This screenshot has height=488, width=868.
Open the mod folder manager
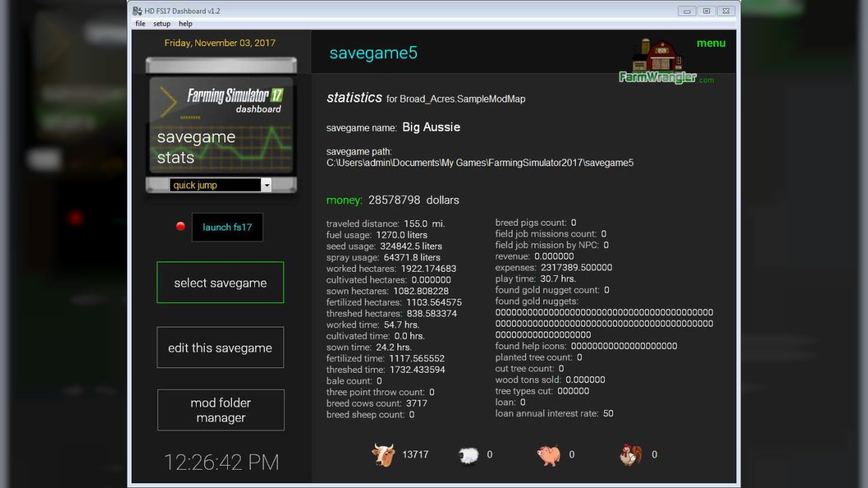pyautogui.click(x=220, y=410)
